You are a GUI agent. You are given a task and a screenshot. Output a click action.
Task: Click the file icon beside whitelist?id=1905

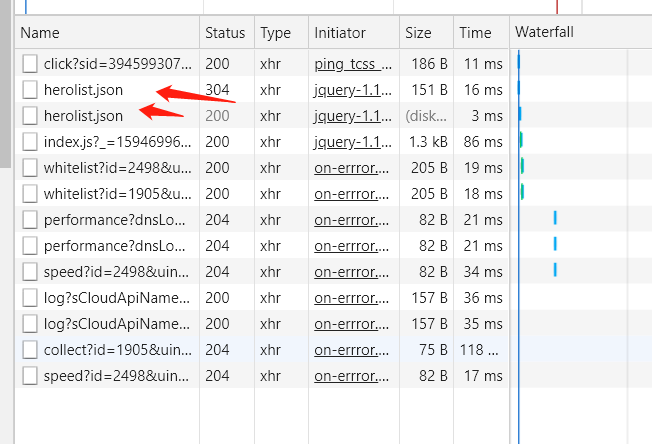(30, 194)
